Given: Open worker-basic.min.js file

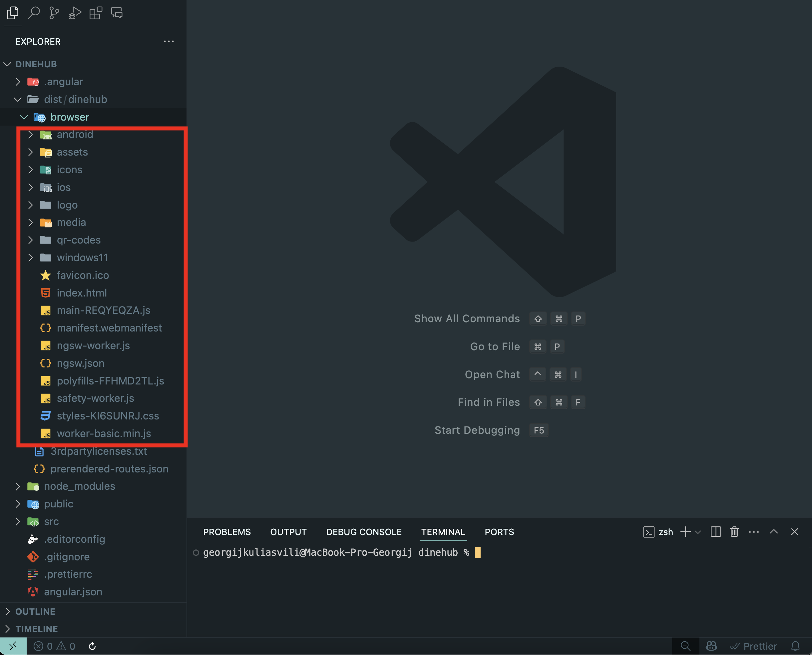Looking at the screenshot, I should pyautogui.click(x=93, y=433).
